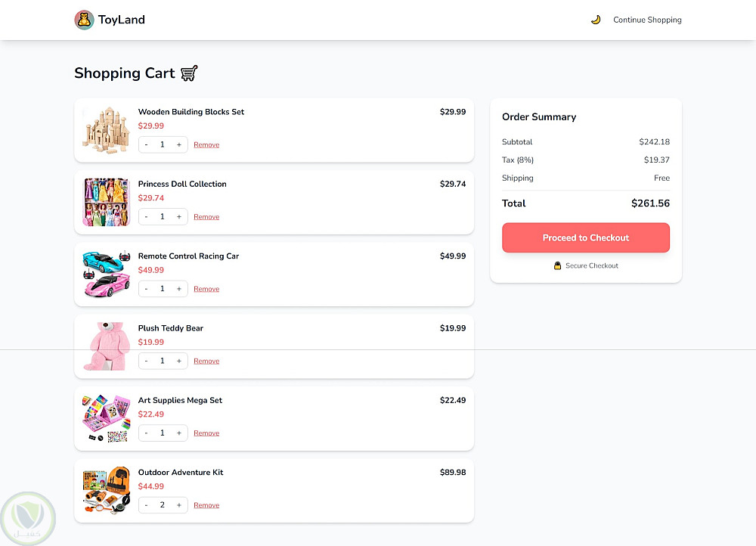Toggle dark mode with the moon icon
Screen dimensions: 756x546
(x=596, y=20)
